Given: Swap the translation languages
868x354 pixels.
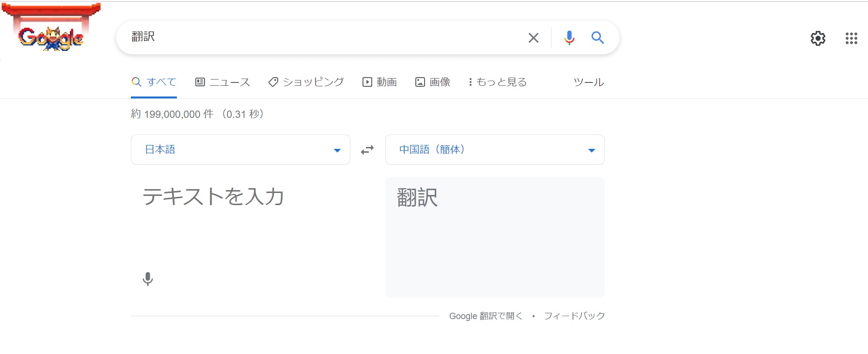Looking at the screenshot, I should point(367,150).
